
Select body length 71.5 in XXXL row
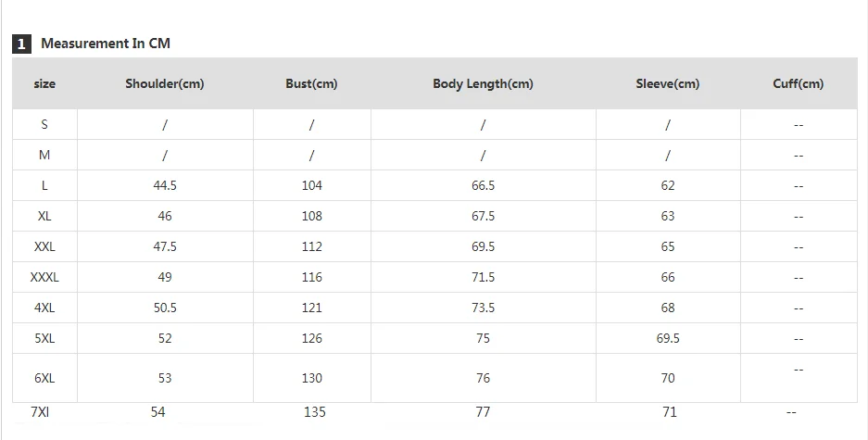point(483,277)
